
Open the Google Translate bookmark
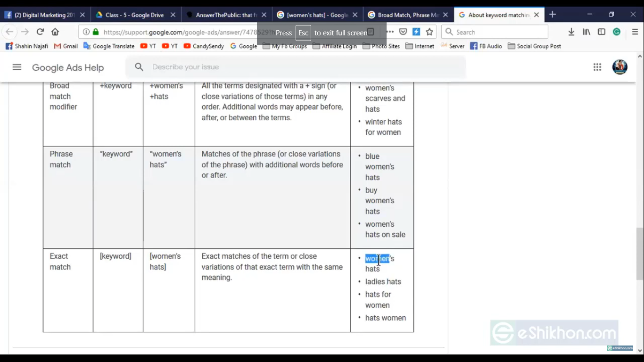[109, 46]
